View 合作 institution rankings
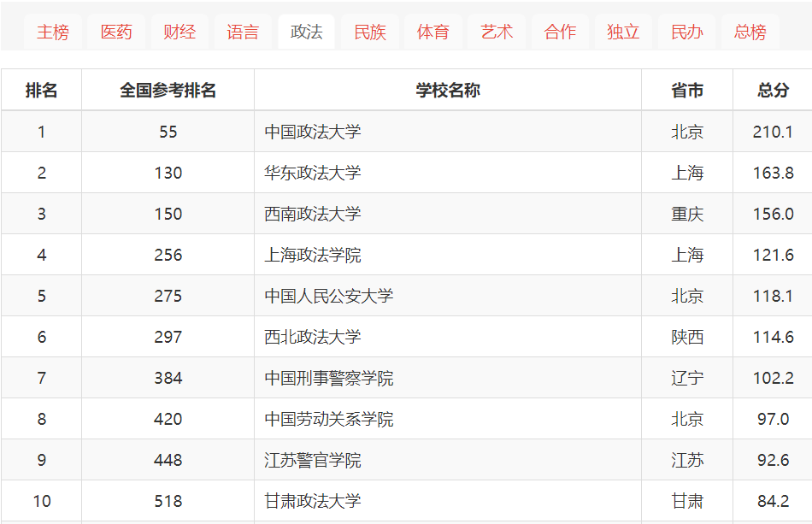 click(559, 31)
